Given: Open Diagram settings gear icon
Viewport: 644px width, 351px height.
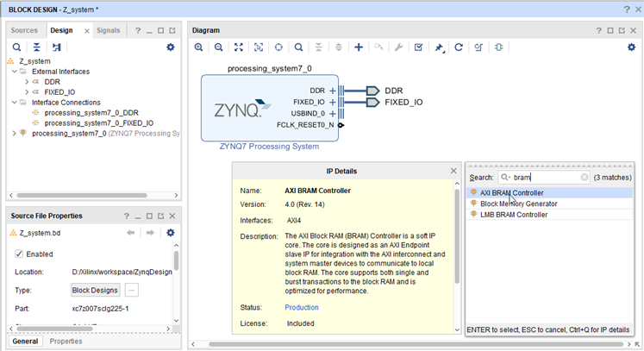Looking at the screenshot, I should pos(630,47).
